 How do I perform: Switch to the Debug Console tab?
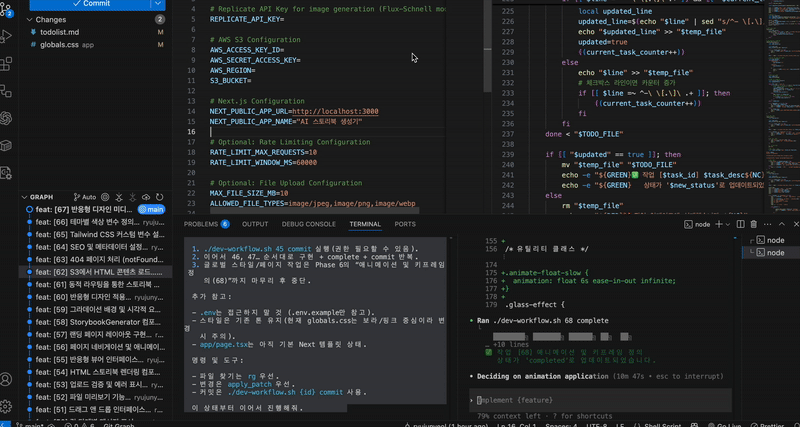(307, 224)
